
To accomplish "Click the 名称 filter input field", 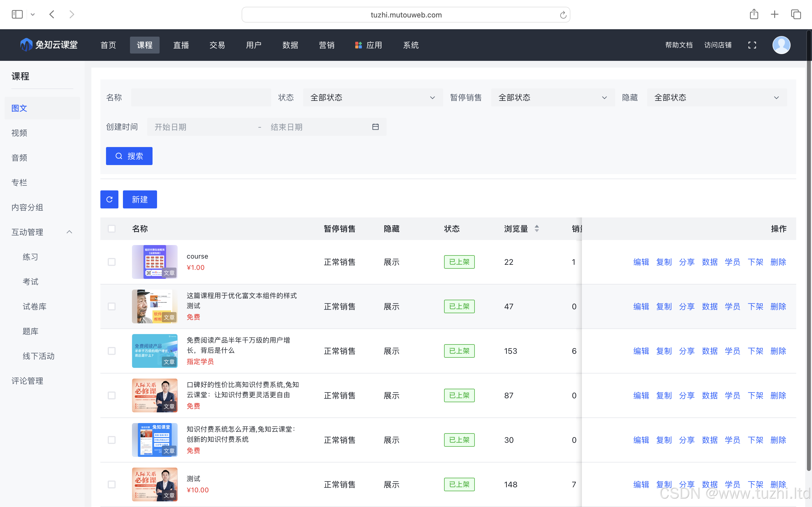I will [x=201, y=97].
